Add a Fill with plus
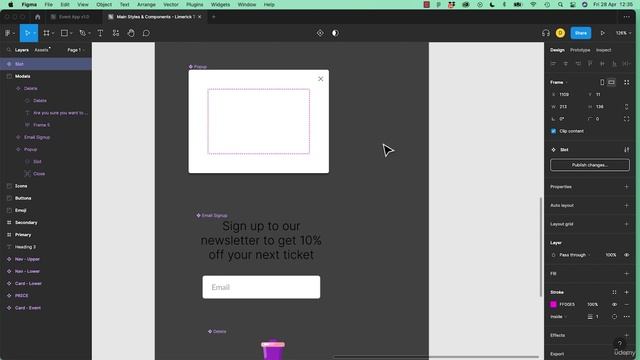Viewport: 640px width, 360px height. [627, 273]
